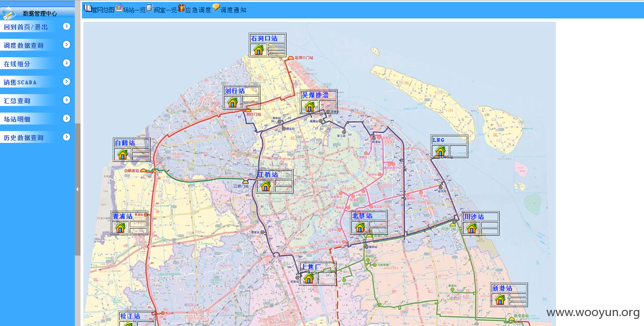
Task: Click the 虹桥站 station label
Action: pyautogui.click(x=268, y=175)
